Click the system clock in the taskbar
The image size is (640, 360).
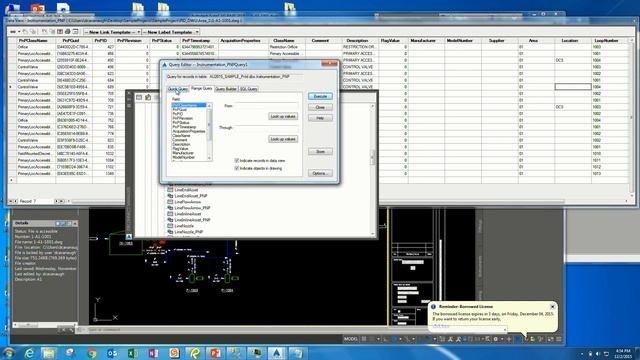(623, 353)
